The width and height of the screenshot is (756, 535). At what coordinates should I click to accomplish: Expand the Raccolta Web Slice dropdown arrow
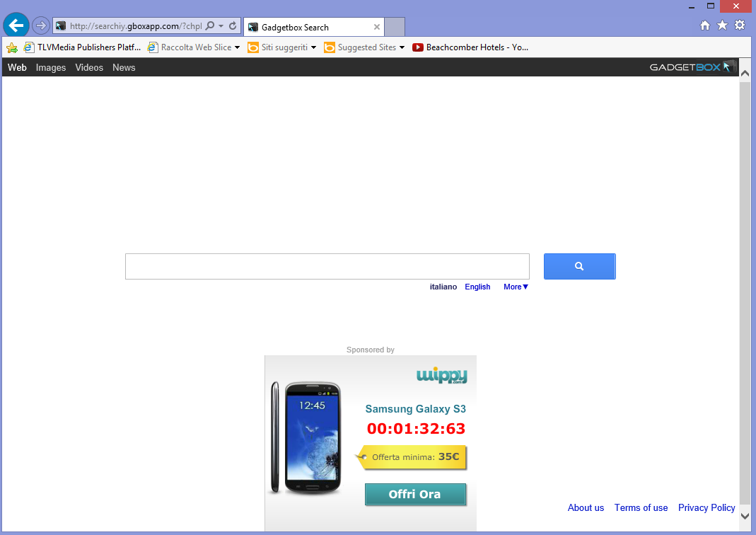point(237,47)
